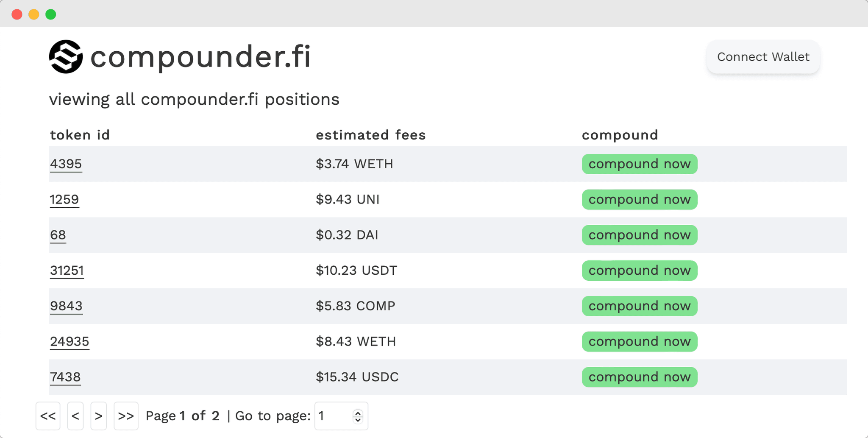Compound now the $15.34 USDC position

(640, 377)
